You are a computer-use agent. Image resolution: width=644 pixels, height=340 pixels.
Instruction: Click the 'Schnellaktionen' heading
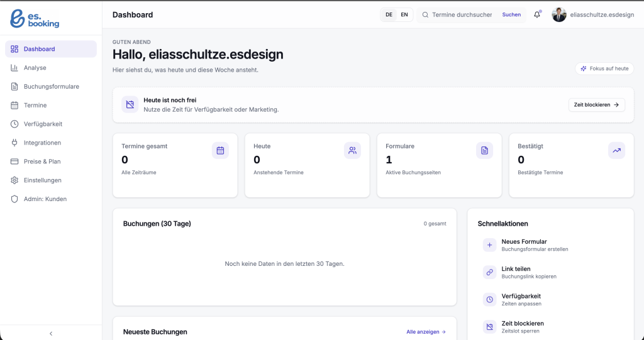502,224
